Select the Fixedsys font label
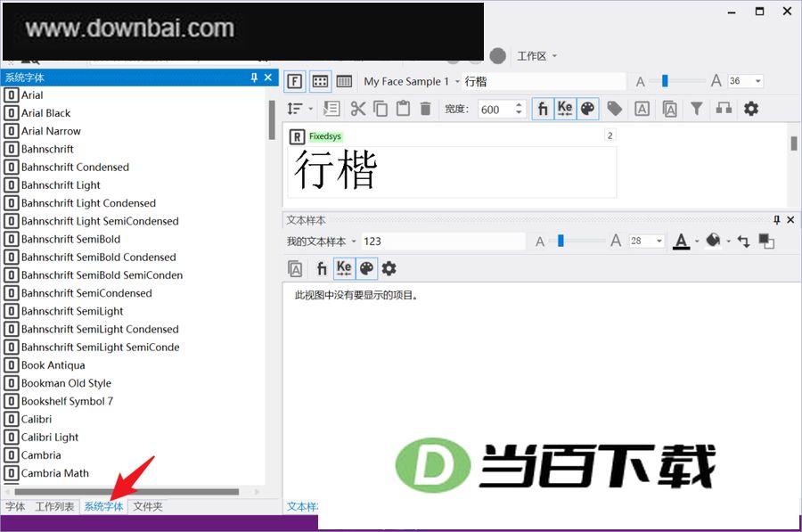 coord(324,136)
